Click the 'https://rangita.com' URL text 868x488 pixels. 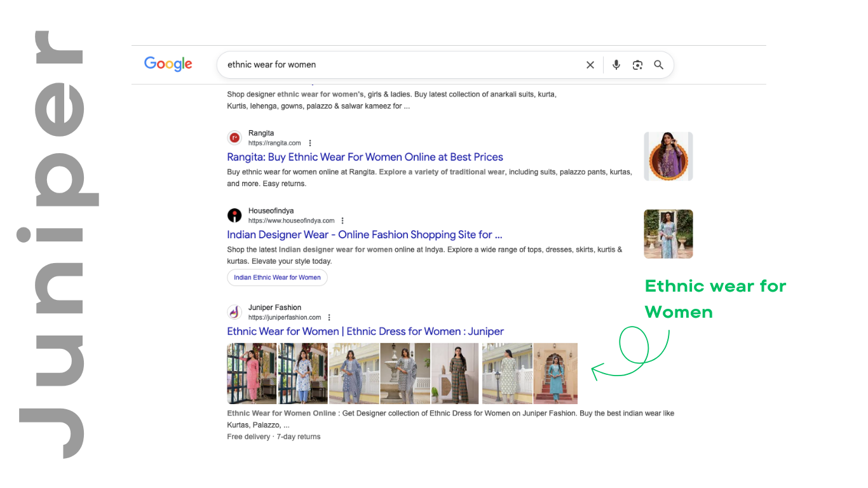275,143
